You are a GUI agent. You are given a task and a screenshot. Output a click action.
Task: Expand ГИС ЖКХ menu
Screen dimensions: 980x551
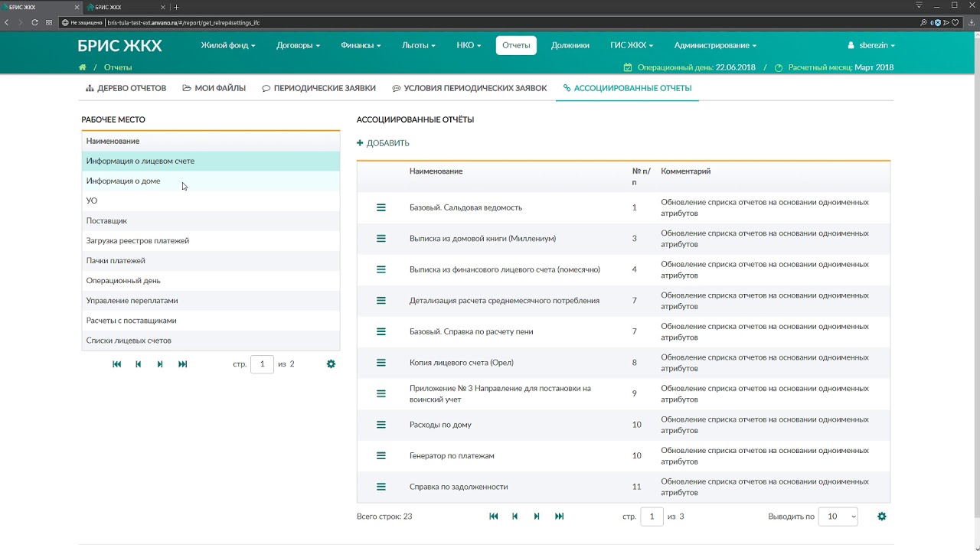pyautogui.click(x=630, y=45)
